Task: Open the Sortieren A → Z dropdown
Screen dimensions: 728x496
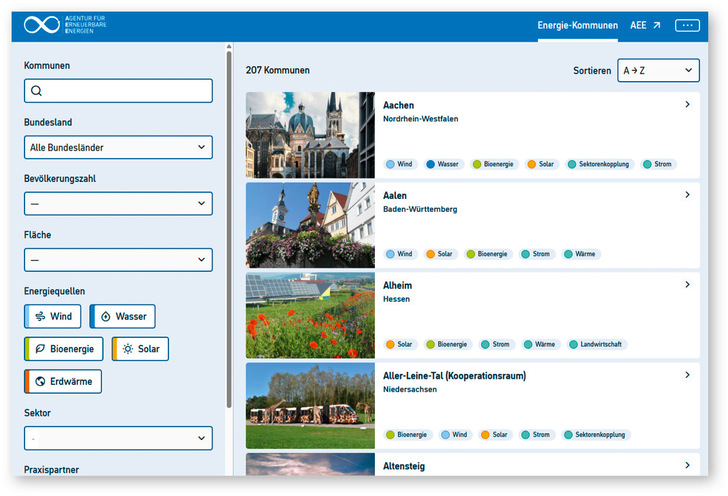Action: point(657,71)
